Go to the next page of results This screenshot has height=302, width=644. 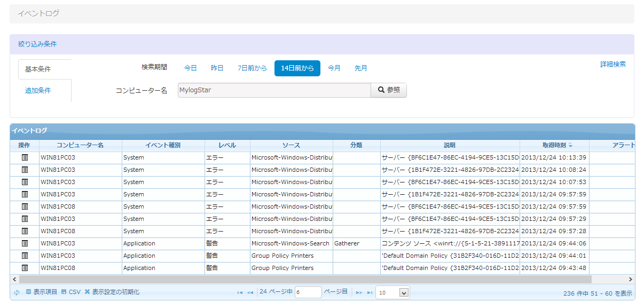[x=359, y=292]
